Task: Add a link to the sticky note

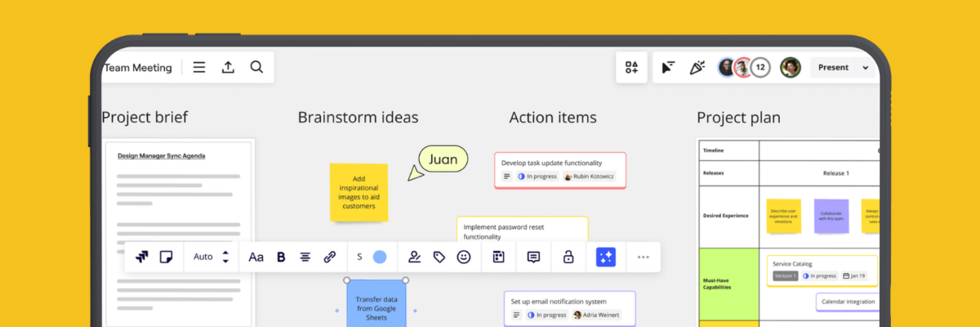Action: point(330,257)
